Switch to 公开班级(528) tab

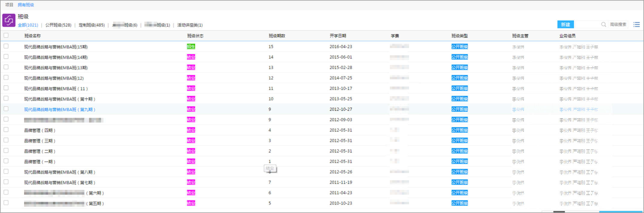pyautogui.click(x=58, y=25)
